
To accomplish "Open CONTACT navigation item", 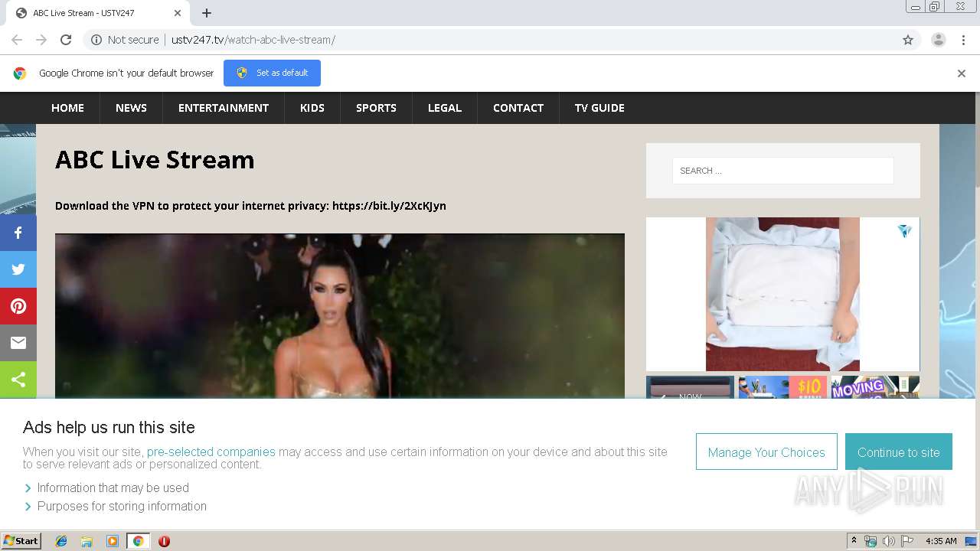I will click(x=518, y=108).
